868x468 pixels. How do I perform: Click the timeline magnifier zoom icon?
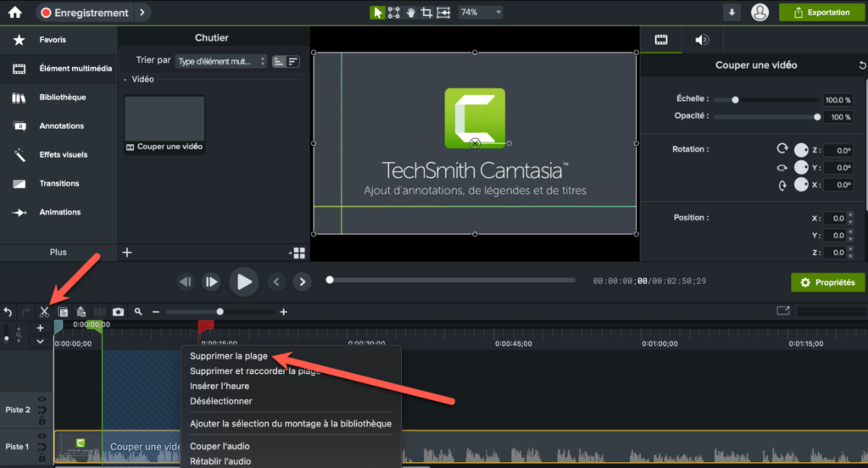(x=138, y=312)
